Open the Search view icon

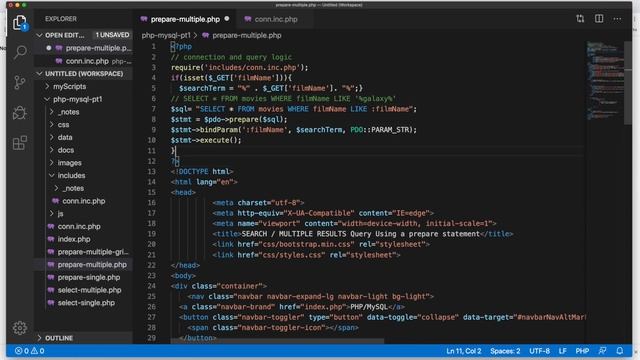(x=20, y=53)
